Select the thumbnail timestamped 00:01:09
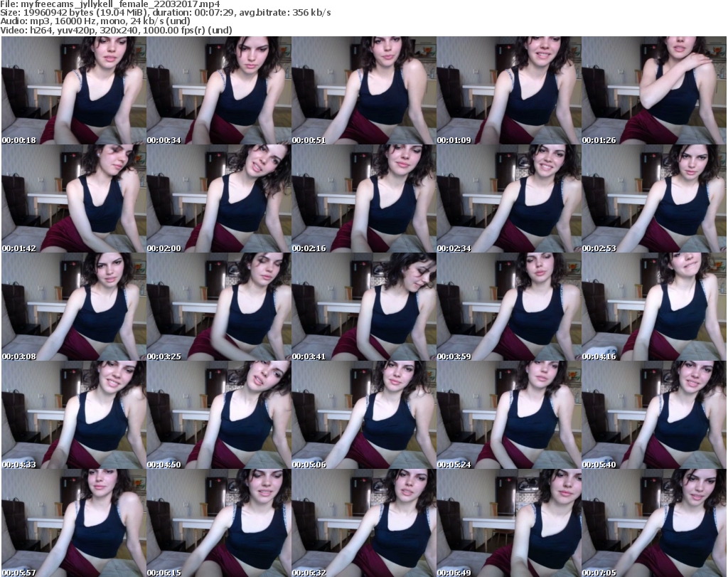Screen dimensions: 728x577 (x=509, y=90)
